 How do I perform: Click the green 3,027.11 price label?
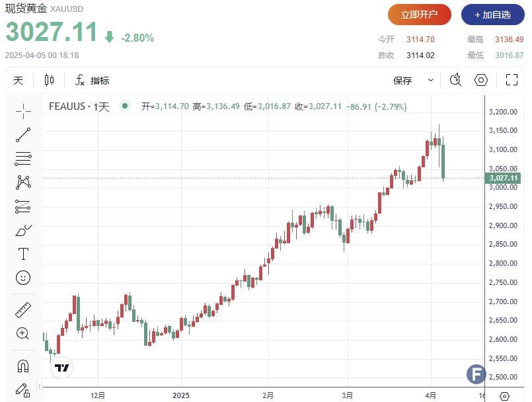coord(503,178)
